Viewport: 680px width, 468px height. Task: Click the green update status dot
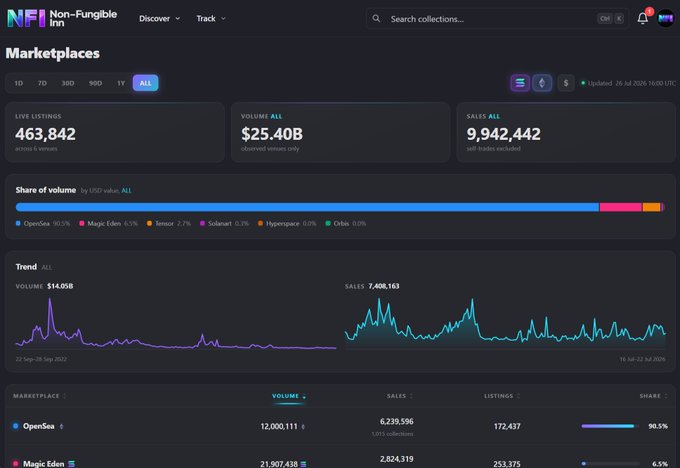[583, 83]
